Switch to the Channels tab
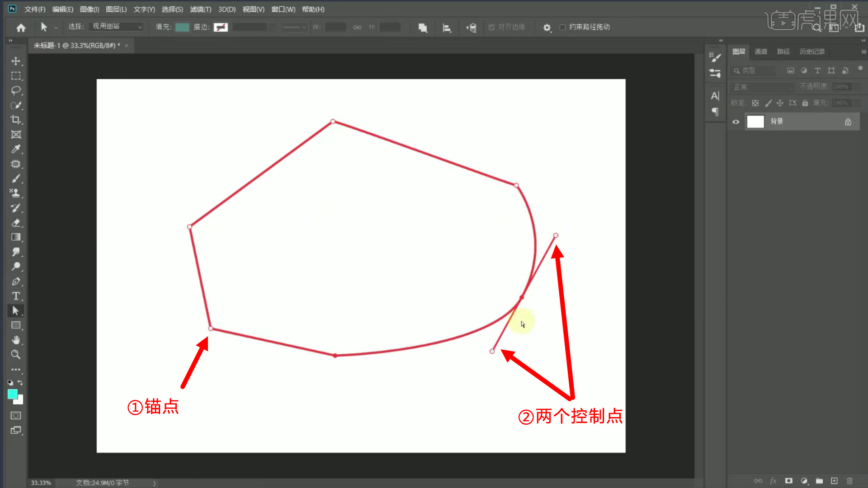 coord(761,52)
